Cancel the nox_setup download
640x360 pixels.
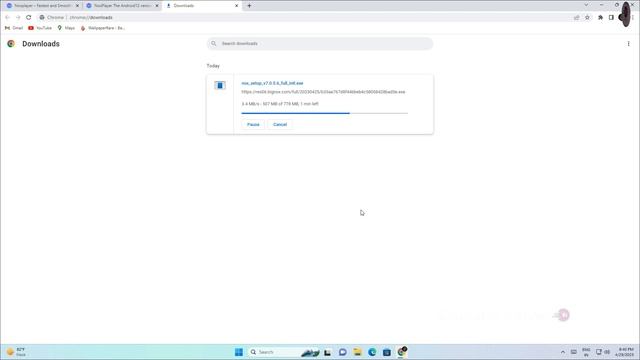280,124
